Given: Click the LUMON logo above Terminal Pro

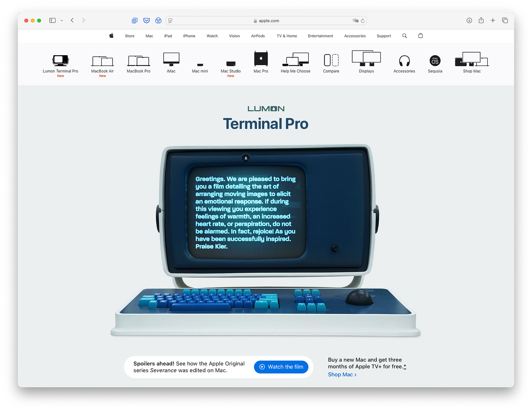Looking at the screenshot, I should 266,109.
